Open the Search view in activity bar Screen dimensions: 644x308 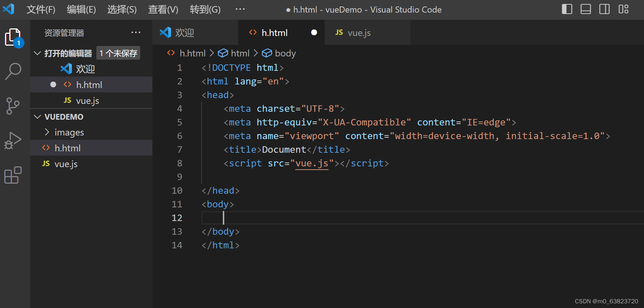coord(13,71)
